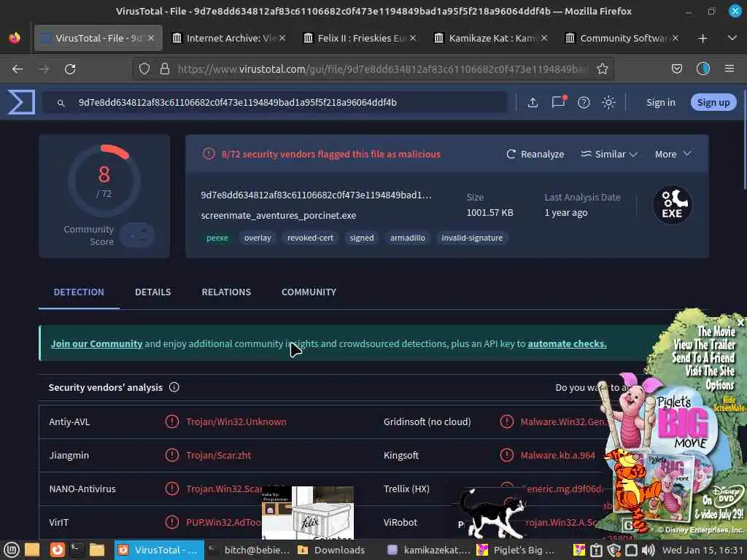This screenshot has height=560, width=747.
Task: Click Send To A Friend in Piglet popup
Action: point(703,357)
